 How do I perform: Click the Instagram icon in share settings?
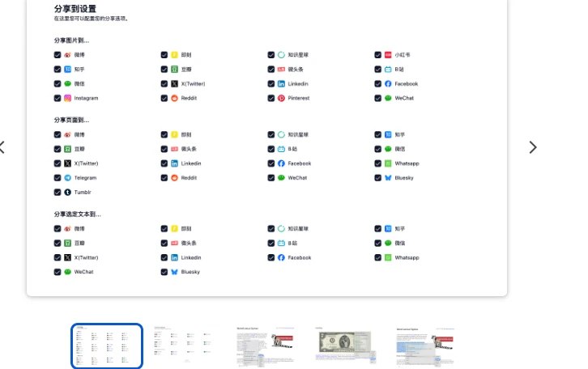pyautogui.click(x=68, y=98)
